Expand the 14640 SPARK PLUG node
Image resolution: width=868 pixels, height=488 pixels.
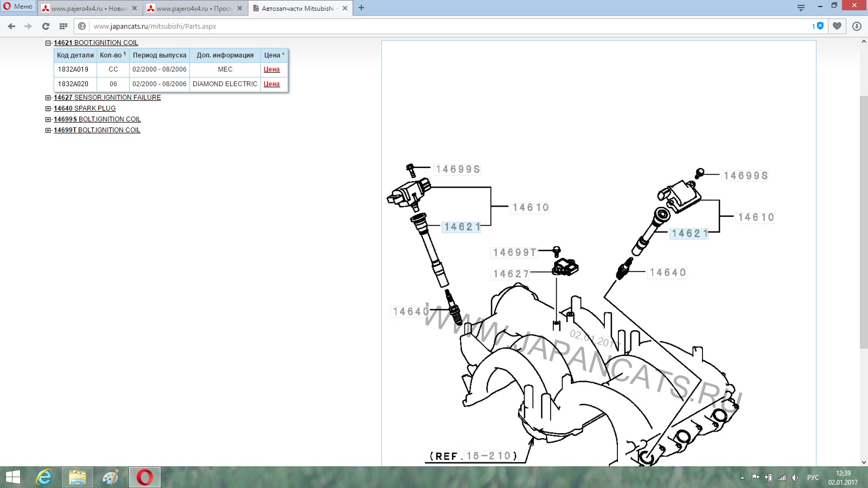pos(48,108)
